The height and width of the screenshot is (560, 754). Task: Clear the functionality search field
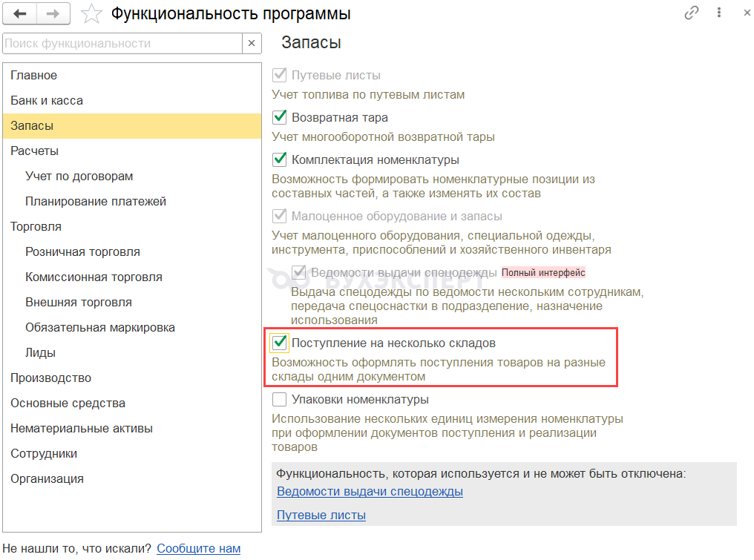tap(252, 43)
